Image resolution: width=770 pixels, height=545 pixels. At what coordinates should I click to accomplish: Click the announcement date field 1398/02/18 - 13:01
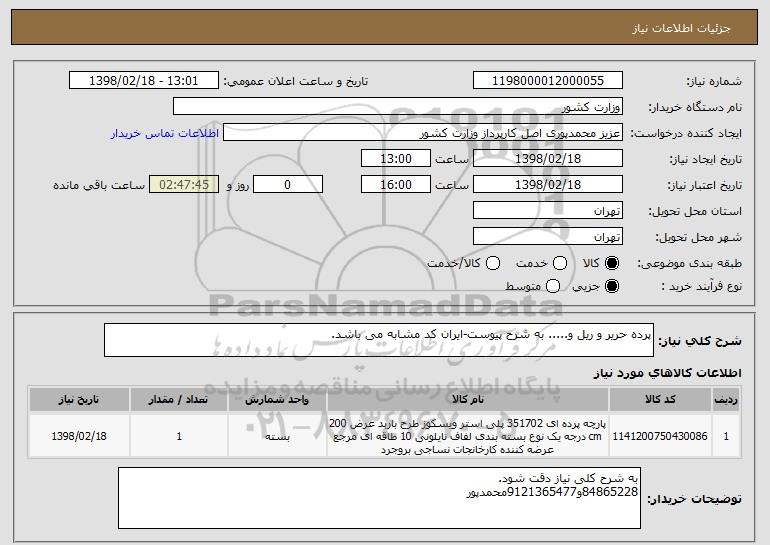click(144, 80)
